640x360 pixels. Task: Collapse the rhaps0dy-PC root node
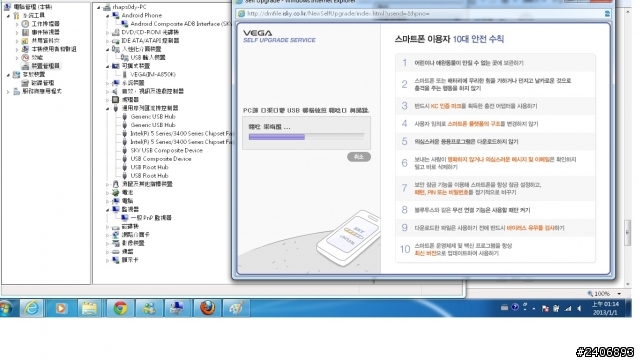pos(99,7)
